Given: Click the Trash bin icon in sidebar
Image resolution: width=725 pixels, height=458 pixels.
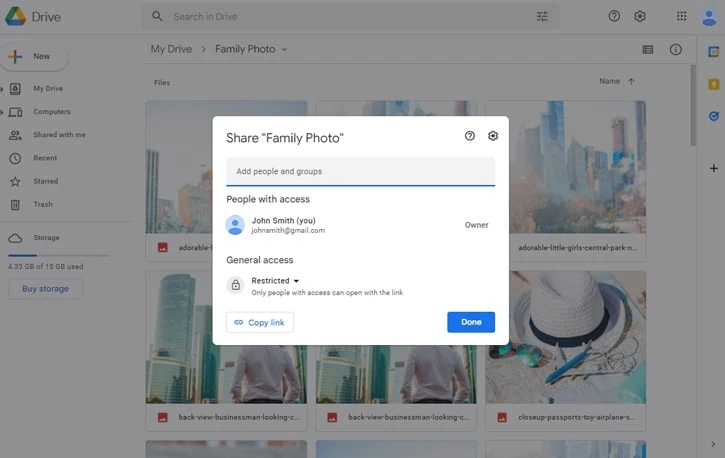Looking at the screenshot, I should [x=15, y=204].
